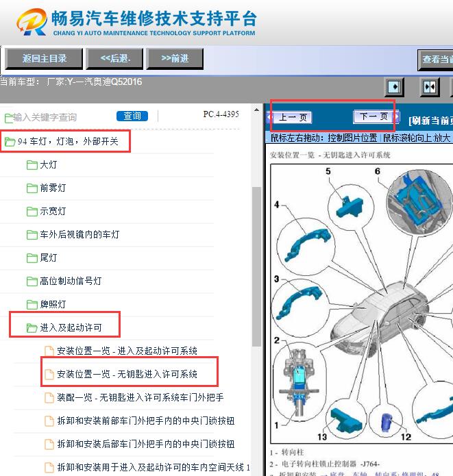Image resolution: width=453 pixels, height=476 pixels.
Task: Click the 查看当前 button in the top toolbar
Action: (435, 60)
